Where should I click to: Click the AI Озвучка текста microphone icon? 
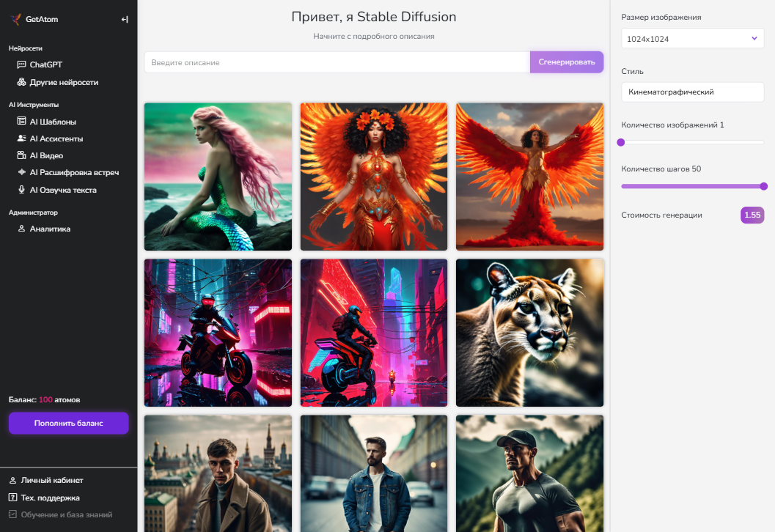click(21, 189)
